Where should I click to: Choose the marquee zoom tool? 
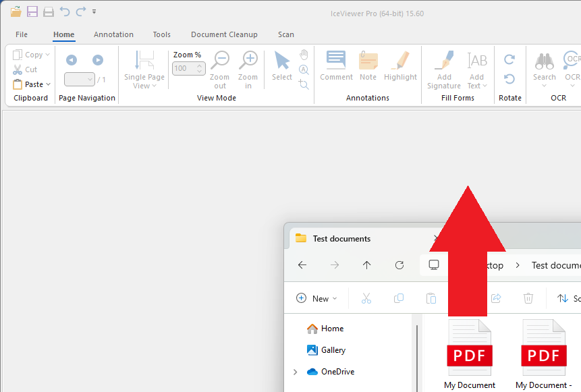[304, 84]
